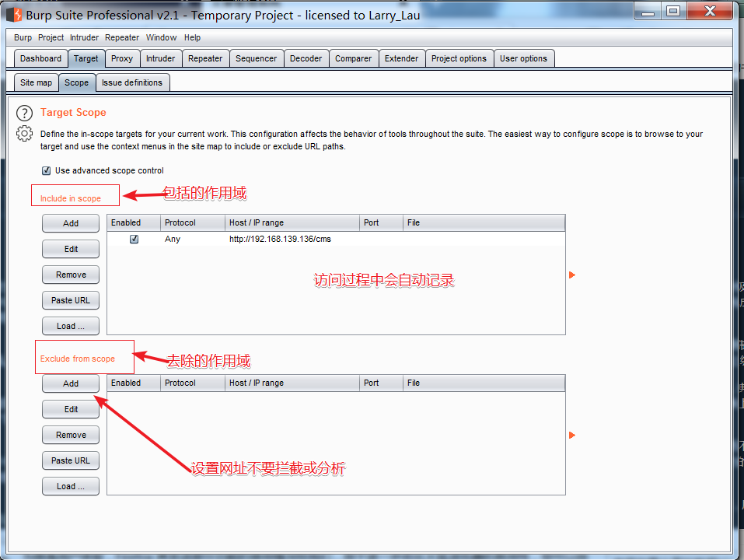This screenshot has width=744, height=560.
Task: Switch to the Comparer tab
Action: [x=354, y=58]
